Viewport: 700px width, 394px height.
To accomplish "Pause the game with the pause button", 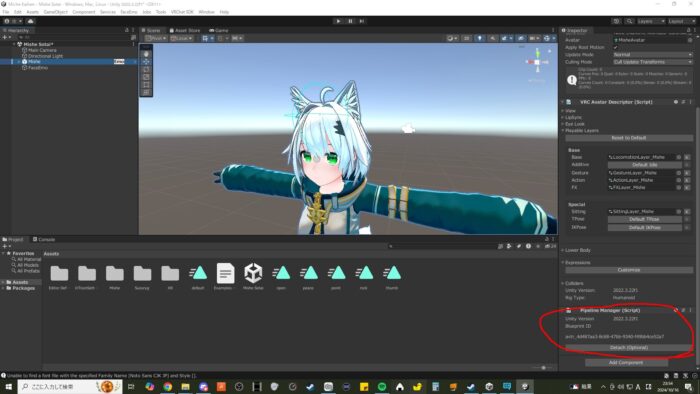I will point(350,21).
